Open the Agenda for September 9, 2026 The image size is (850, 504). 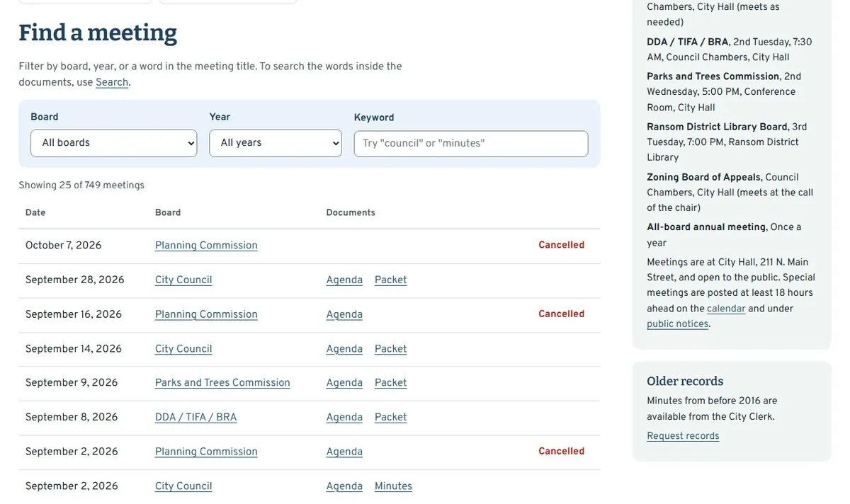[344, 383]
